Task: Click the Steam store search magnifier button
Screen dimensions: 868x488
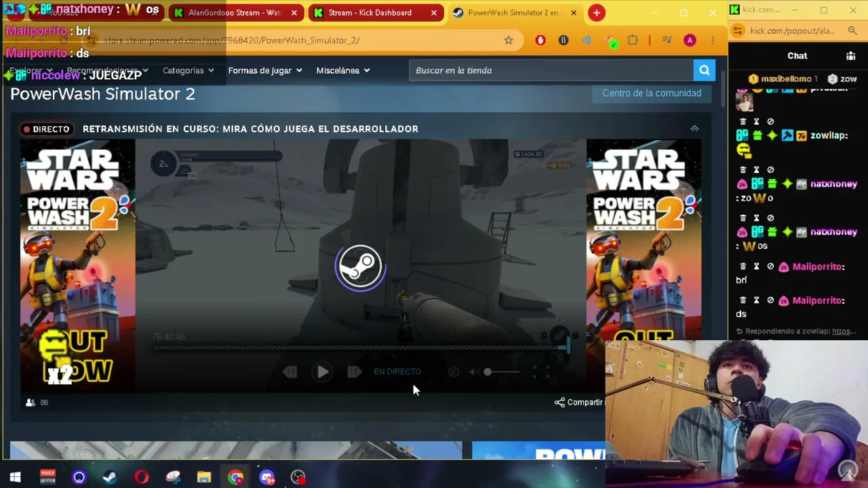Action: tap(705, 70)
